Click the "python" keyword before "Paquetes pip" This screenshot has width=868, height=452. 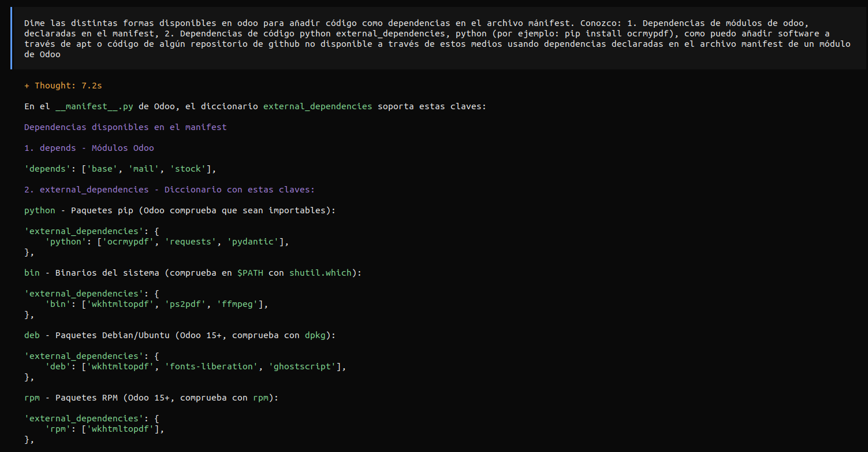click(40, 210)
